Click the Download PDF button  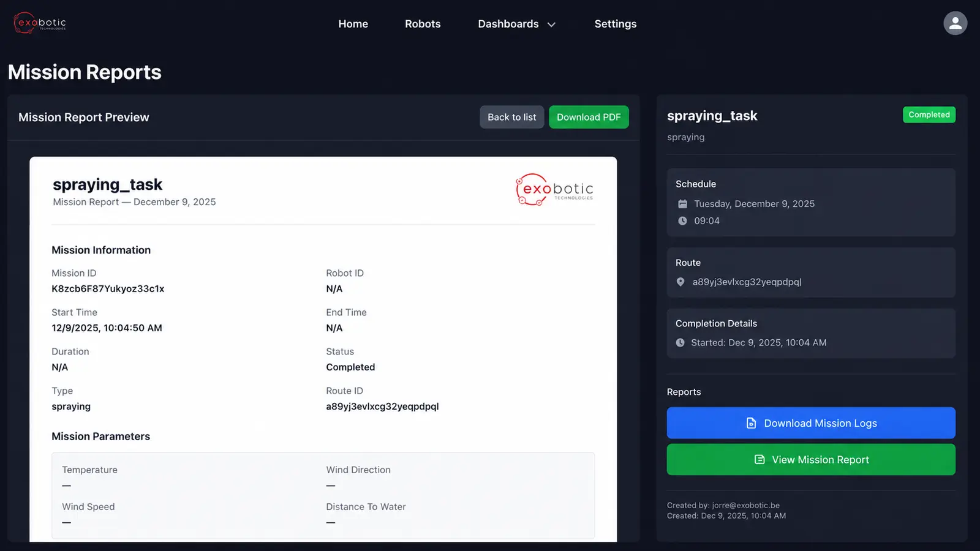coord(589,117)
